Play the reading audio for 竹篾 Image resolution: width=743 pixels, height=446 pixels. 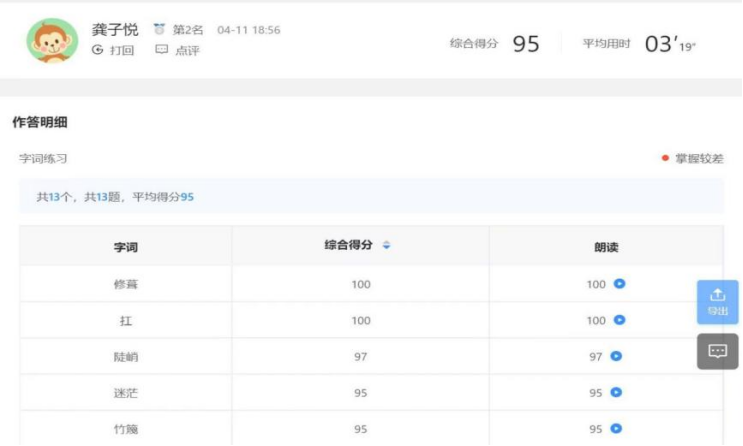pyautogui.click(x=616, y=429)
